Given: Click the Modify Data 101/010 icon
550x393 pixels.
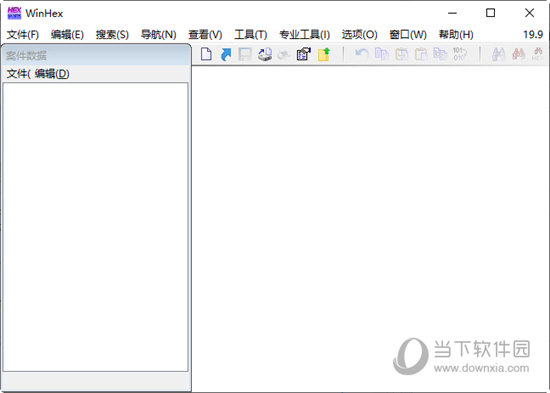Looking at the screenshot, I should [460, 54].
